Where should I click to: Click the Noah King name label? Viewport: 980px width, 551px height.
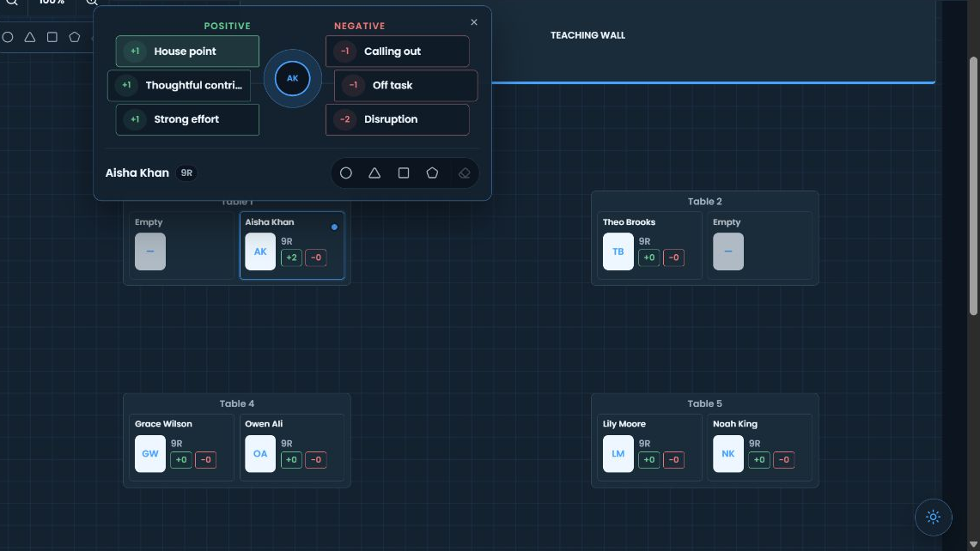pos(735,424)
